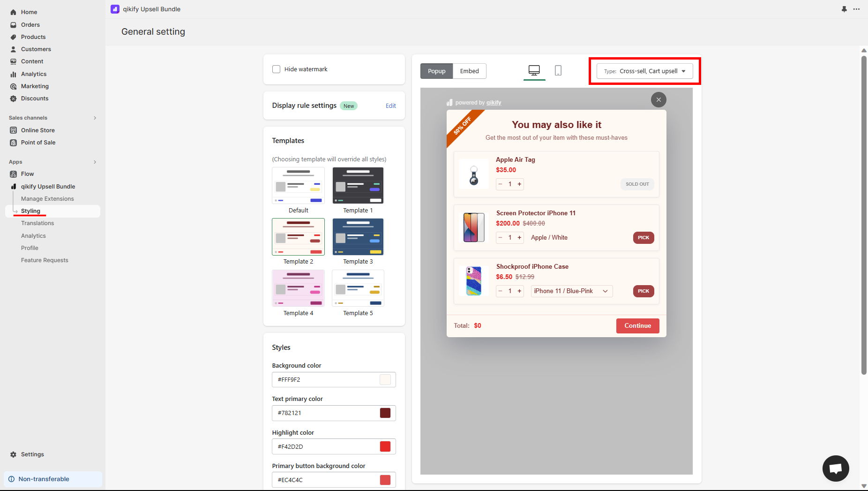Click the qikify Upsell Bundle sidebar icon
The width and height of the screenshot is (868, 491).
(x=13, y=187)
